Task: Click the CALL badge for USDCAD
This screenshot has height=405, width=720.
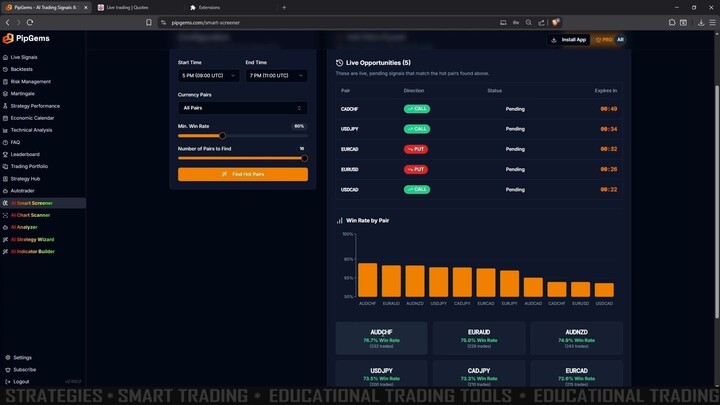Action: [x=417, y=190]
